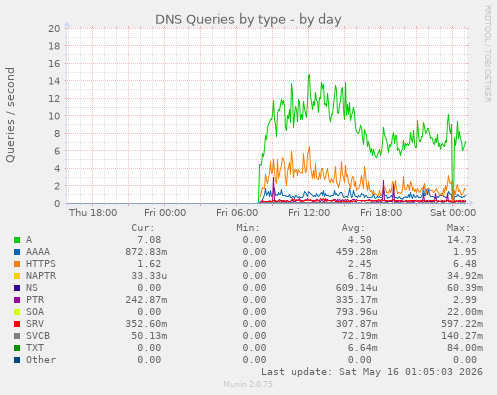Screen dimensions: 497x395
Task: Click the gray SVCB legend swatch
Action: coord(17,336)
